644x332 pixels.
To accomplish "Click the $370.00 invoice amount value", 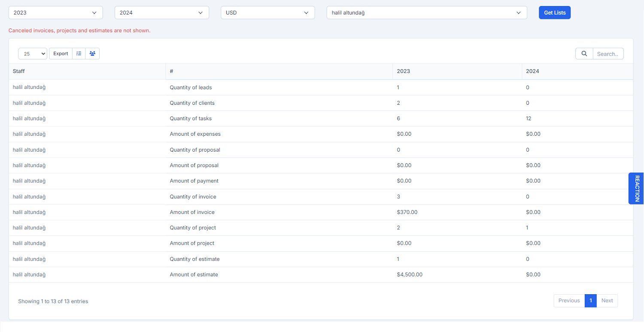I will coord(407,212).
